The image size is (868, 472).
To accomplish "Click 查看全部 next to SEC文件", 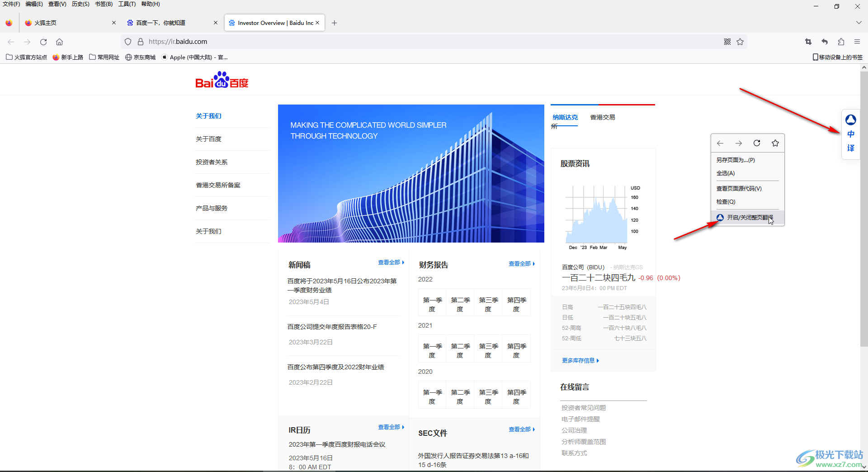I will (522, 429).
